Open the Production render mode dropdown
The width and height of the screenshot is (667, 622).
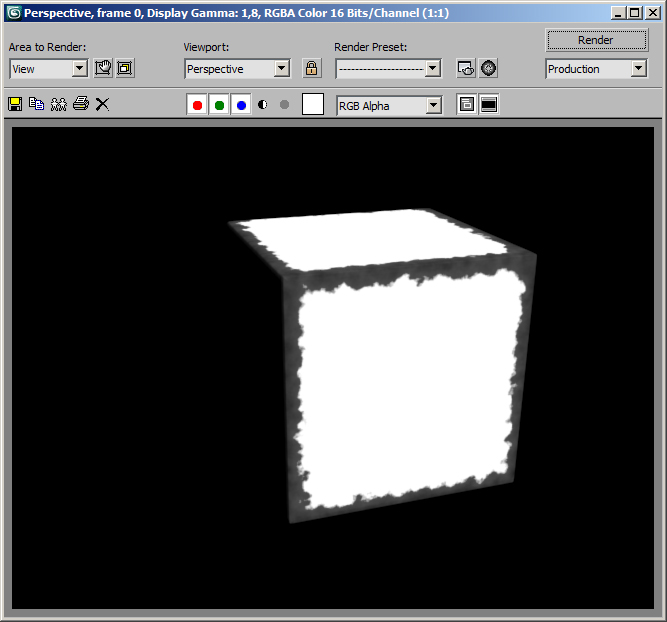coord(596,68)
